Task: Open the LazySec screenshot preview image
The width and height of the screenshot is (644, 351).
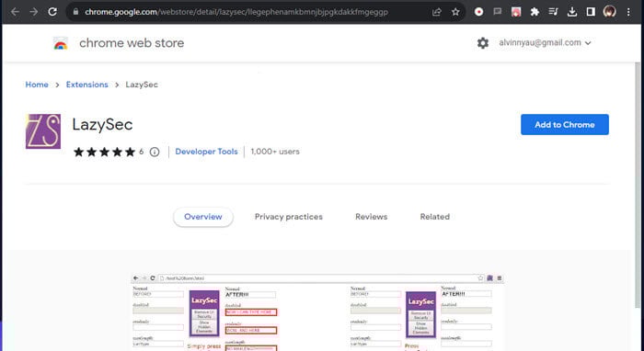Action: [317, 311]
